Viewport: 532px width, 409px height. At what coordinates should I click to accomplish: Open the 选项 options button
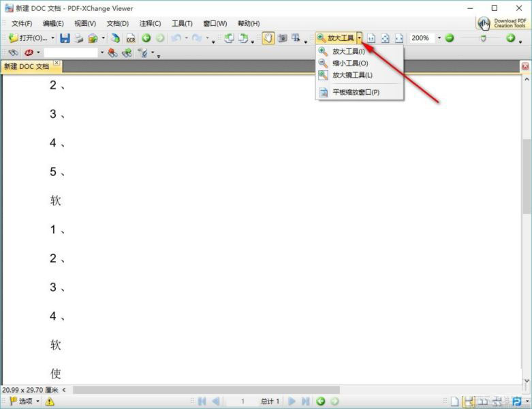pyautogui.click(x=25, y=402)
